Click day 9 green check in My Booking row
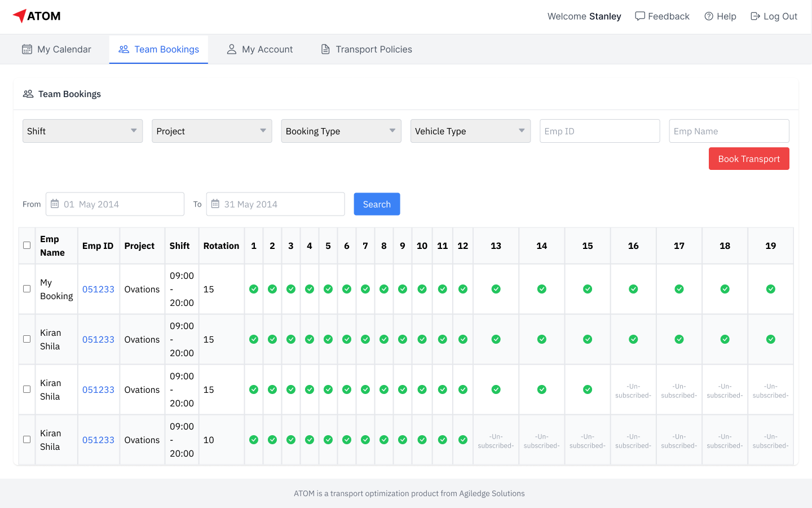 [x=403, y=289]
